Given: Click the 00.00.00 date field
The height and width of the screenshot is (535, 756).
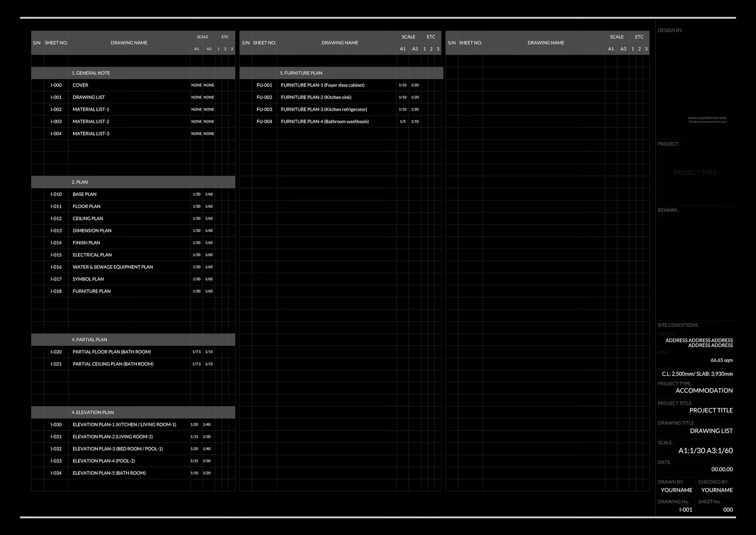Looking at the screenshot, I should coord(722,469).
